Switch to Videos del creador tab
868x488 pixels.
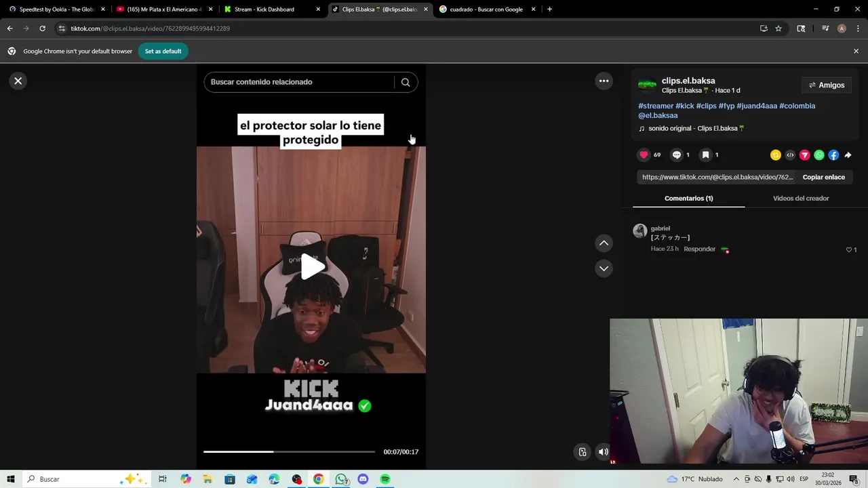tap(801, 199)
